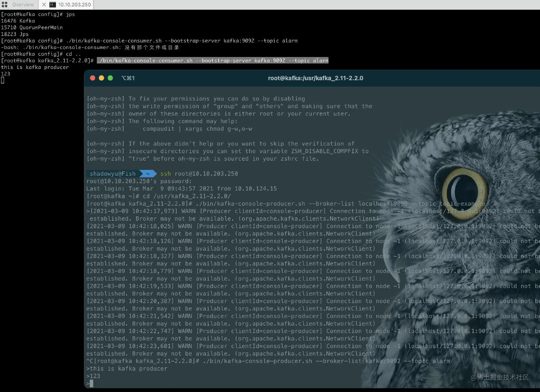Switch to the Overview tab
This screenshot has height=392, width=540.
tap(23, 5)
